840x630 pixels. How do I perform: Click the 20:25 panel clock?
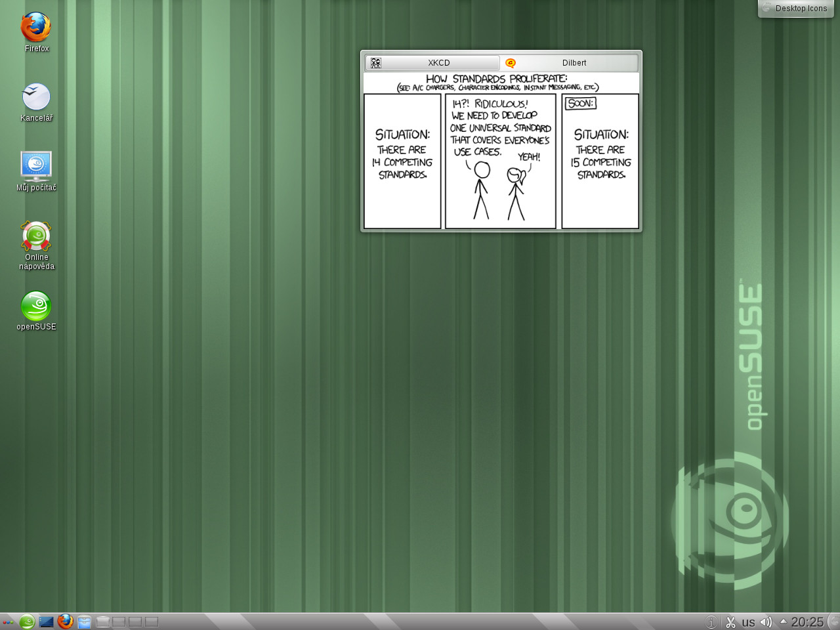[x=807, y=622]
